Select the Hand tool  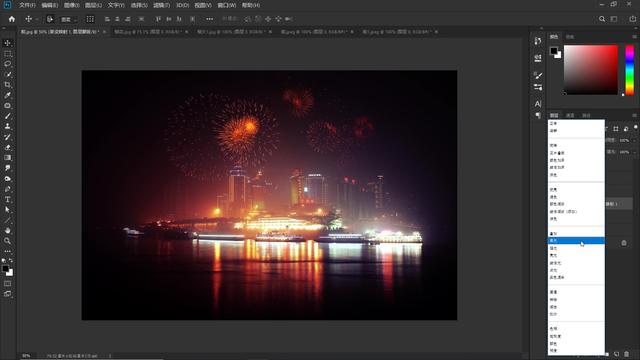point(7,231)
